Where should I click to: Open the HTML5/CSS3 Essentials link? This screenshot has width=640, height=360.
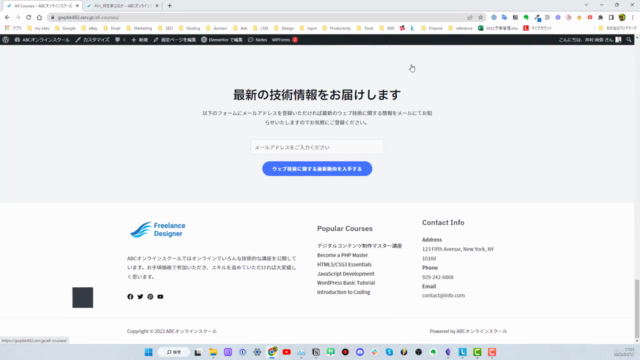tap(344, 264)
